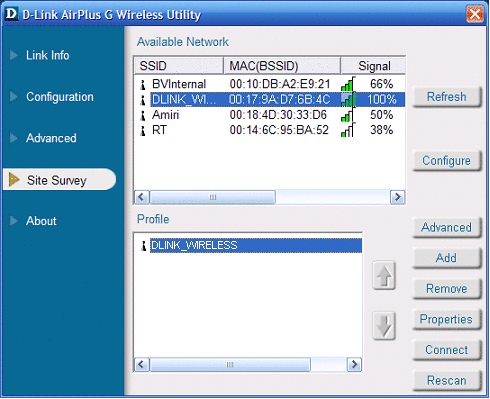Screen dimensions: 490x399
Task: Click the move profile up arrow icon
Action: 384,276
